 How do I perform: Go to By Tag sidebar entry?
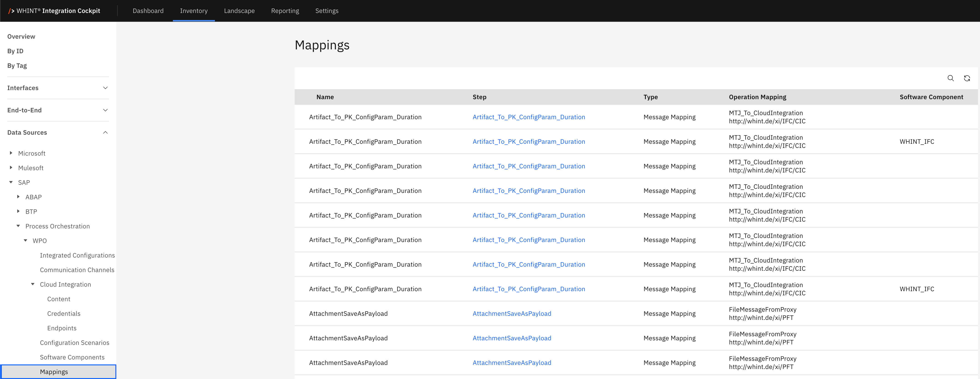[17, 66]
